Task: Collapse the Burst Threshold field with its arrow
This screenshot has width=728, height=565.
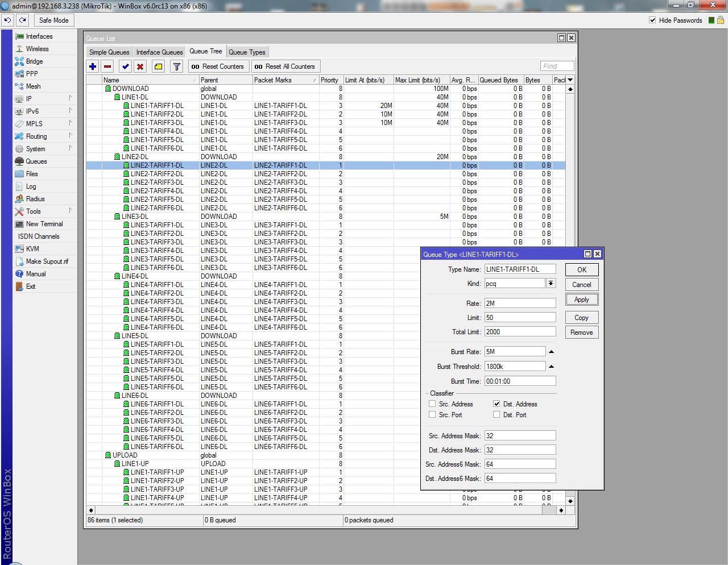Action: click(551, 367)
